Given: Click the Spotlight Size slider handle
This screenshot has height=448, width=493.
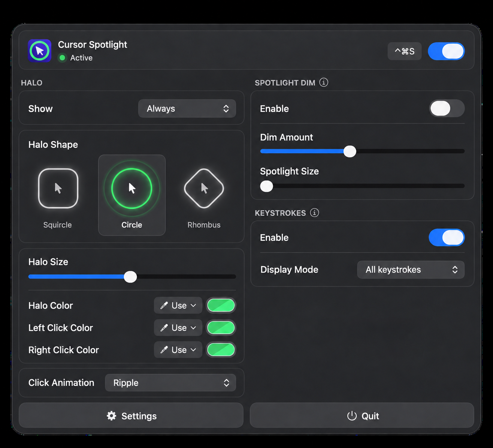Looking at the screenshot, I should click(x=267, y=186).
